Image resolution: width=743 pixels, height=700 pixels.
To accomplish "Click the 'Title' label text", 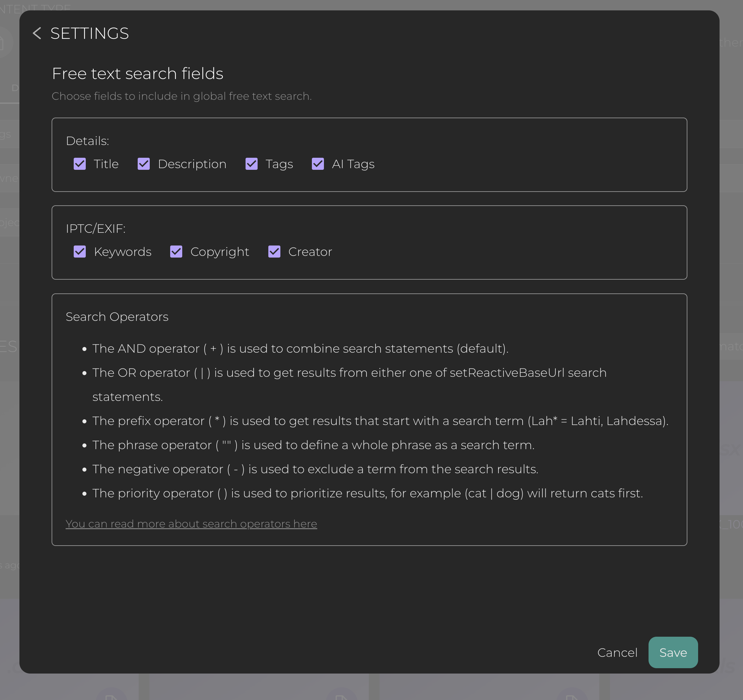I will click(106, 164).
